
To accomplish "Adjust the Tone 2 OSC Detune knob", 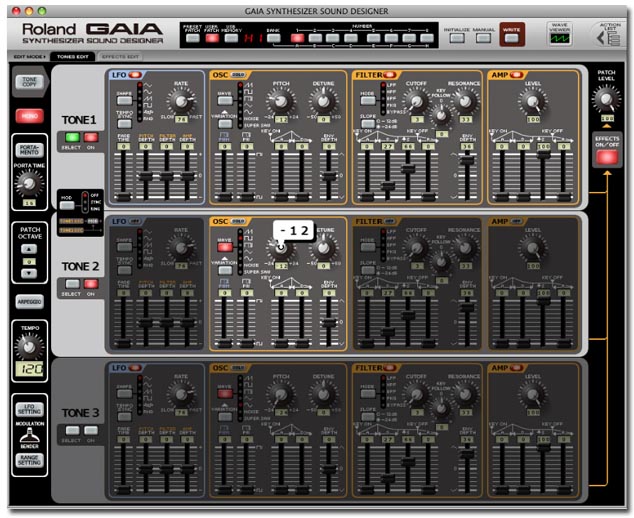I will point(323,247).
